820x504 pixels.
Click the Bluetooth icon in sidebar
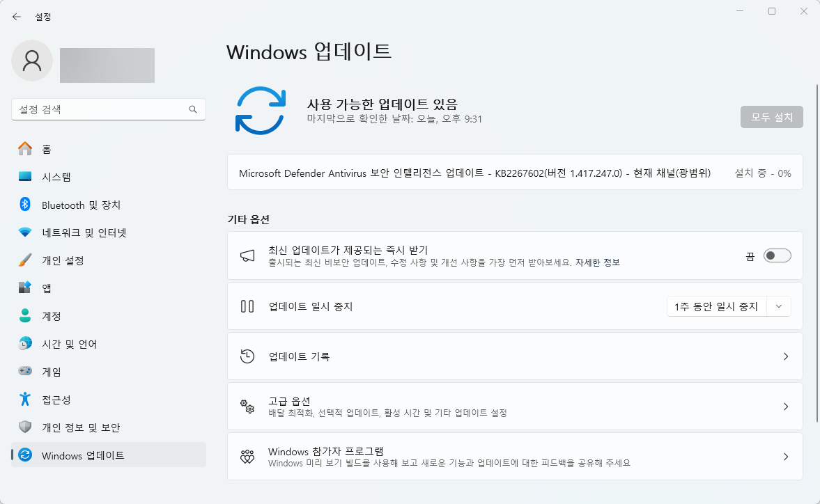pos(25,204)
